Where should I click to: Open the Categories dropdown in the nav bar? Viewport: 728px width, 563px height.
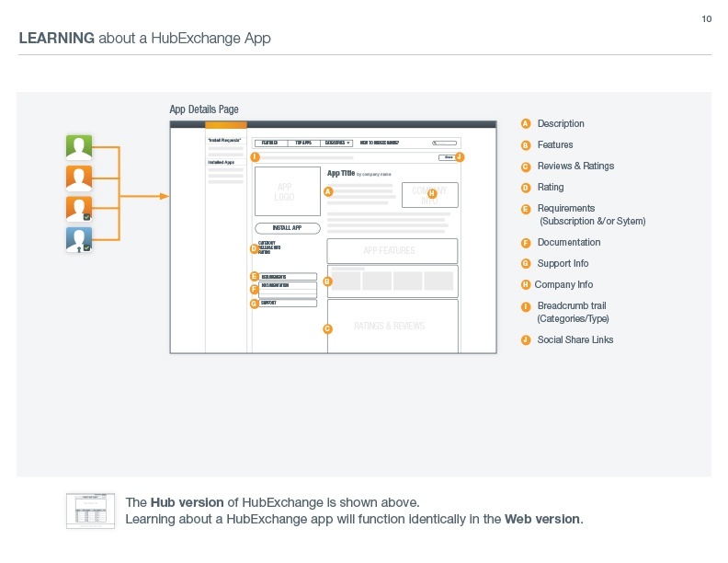tap(338, 144)
